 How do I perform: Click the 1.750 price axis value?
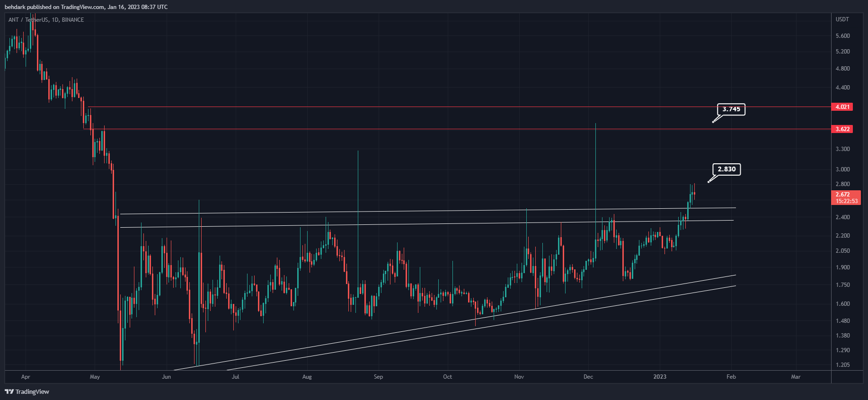(842, 285)
